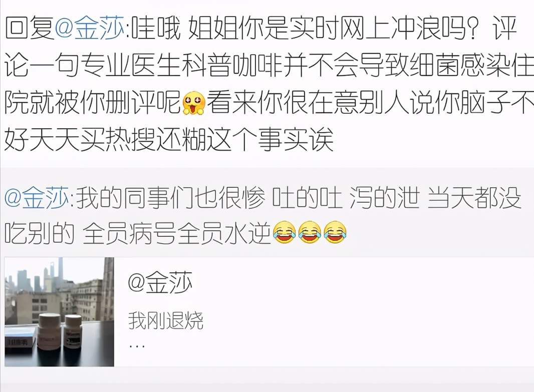Viewport: 534px width, 392px height.
Task: Click the line 好天天买热搜还糊这个事实诶
Action: 169,140
